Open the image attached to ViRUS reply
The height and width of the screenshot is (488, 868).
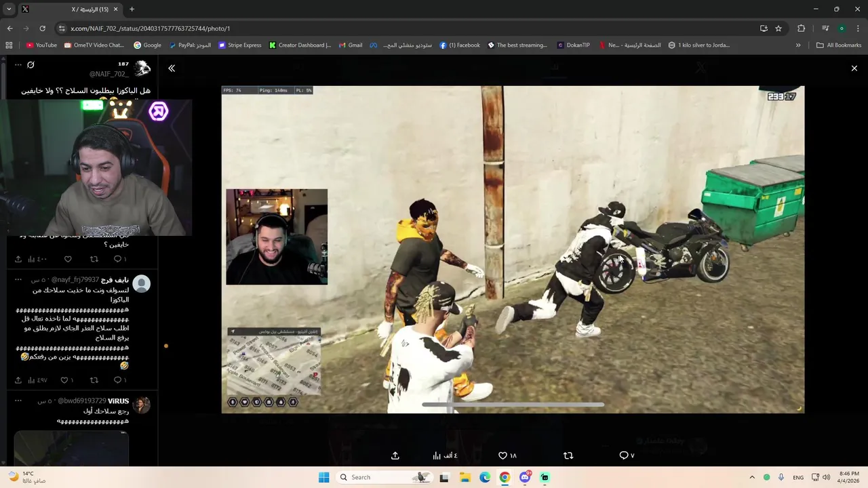71,448
